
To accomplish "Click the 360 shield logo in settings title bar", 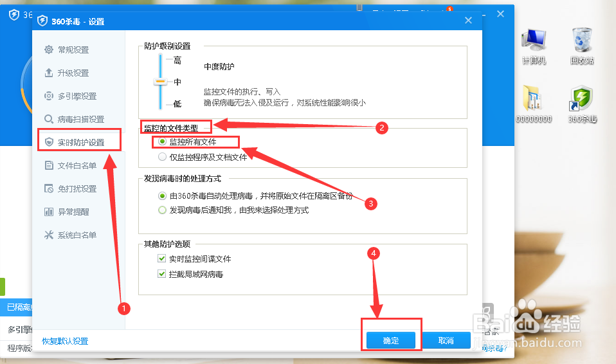I will (x=42, y=21).
